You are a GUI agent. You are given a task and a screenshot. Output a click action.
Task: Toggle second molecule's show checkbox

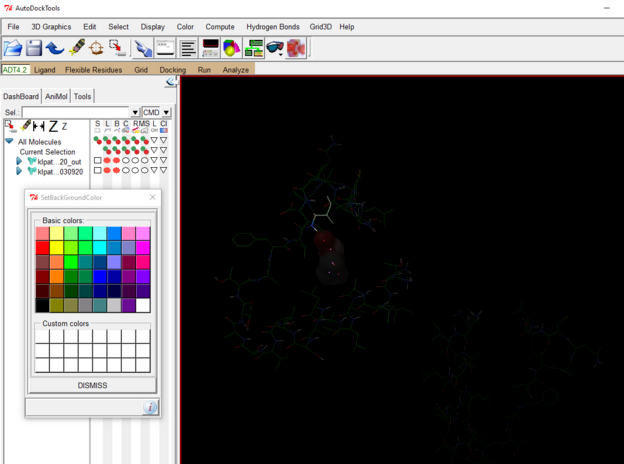click(x=98, y=171)
